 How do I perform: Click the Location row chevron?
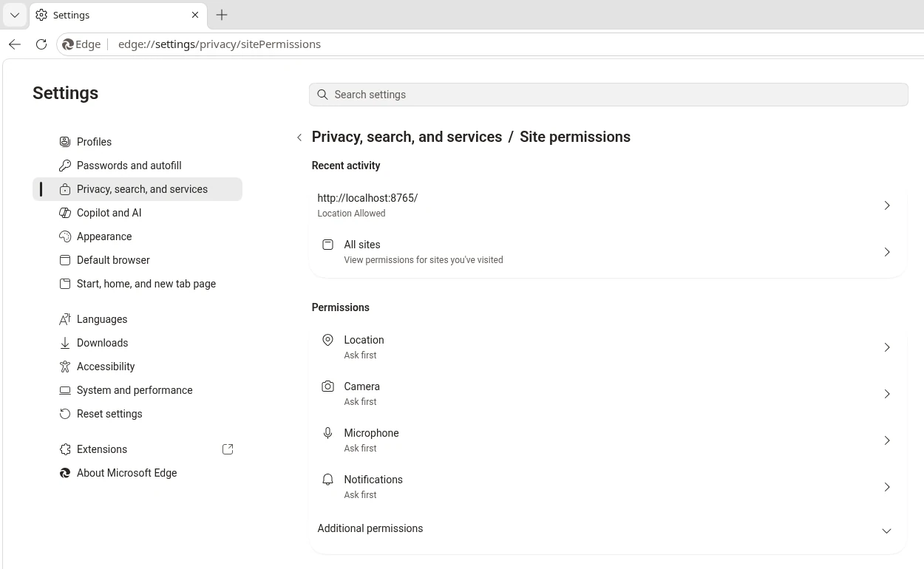click(x=887, y=347)
